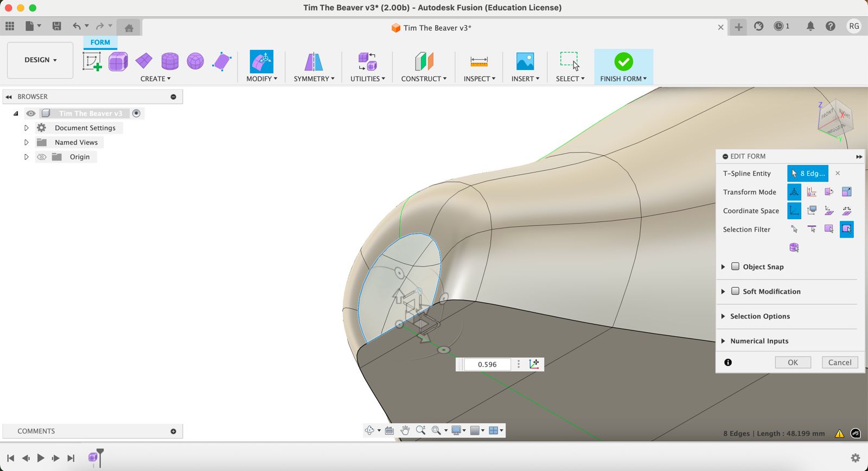
Task: Select the Cylinder form icon
Action: (x=170, y=61)
